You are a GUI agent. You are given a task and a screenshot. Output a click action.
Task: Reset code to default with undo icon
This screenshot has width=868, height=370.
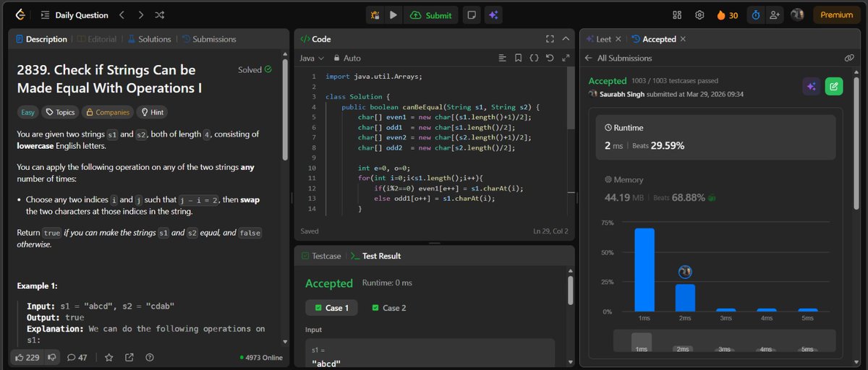[550, 58]
